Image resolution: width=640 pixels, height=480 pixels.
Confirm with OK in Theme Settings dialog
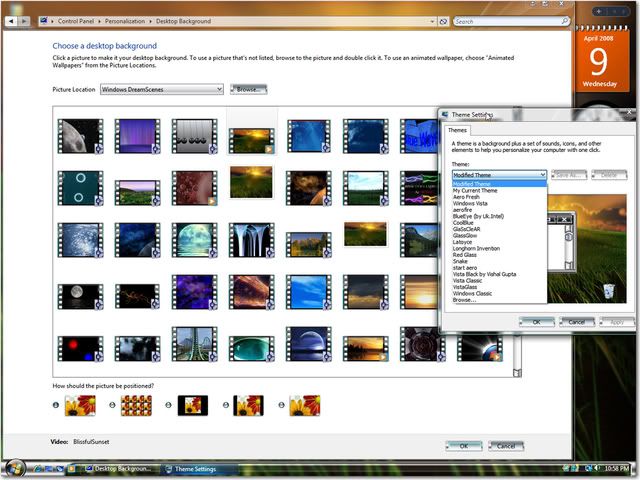(537, 322)
